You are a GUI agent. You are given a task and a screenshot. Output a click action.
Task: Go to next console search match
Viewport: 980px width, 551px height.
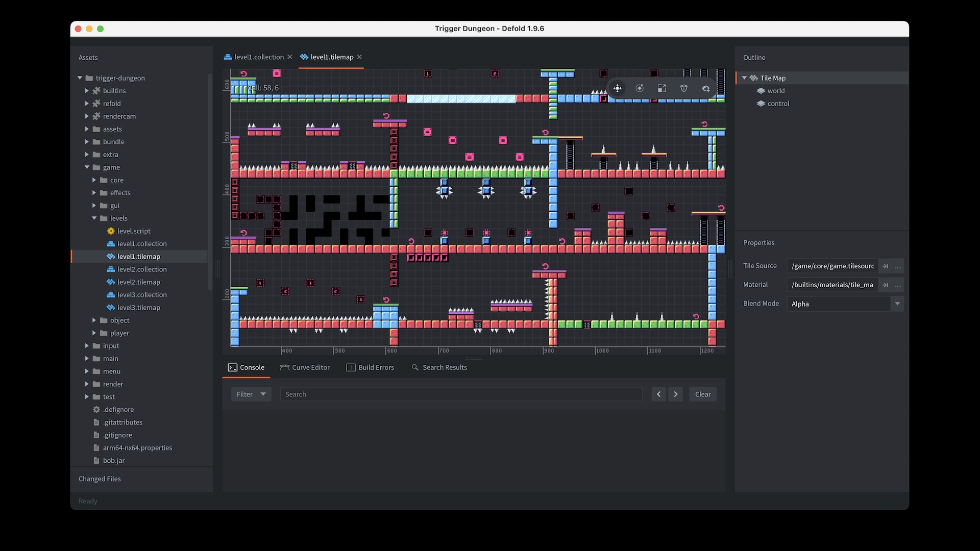tap(675, 394)
